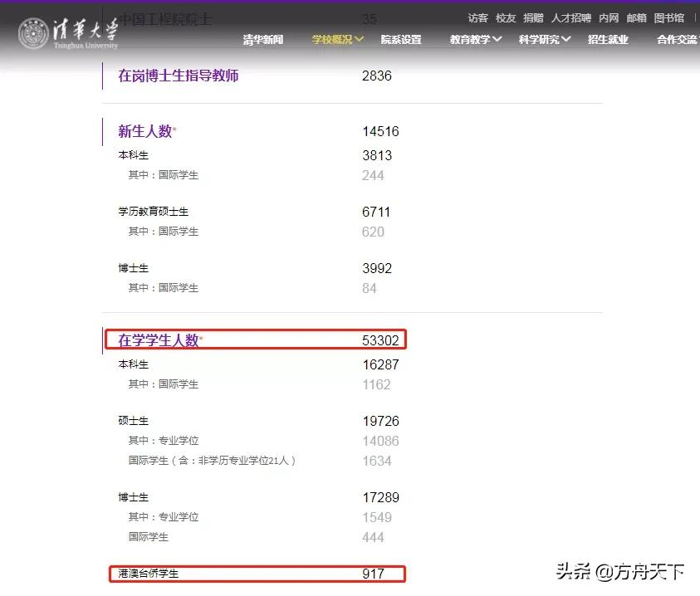Click the 校友 link
700x596 pixels.
[504, 17]
